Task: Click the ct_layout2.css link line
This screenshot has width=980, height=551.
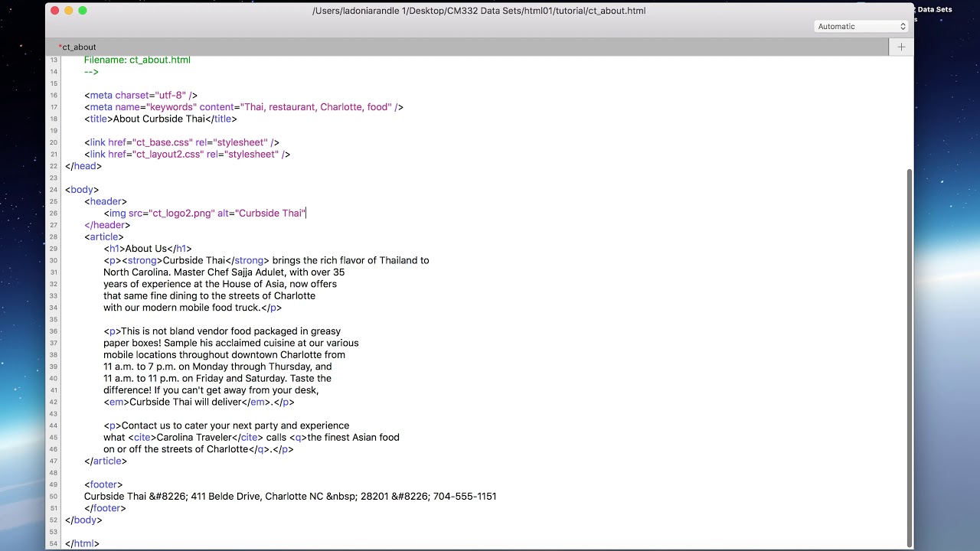Action: click(187, 154)
